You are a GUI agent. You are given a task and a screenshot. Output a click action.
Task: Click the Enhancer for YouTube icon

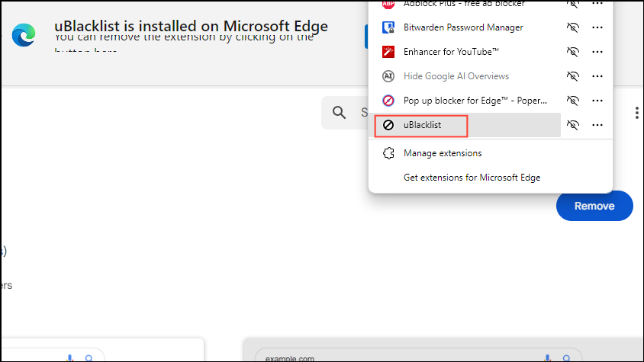click(388, 52)
